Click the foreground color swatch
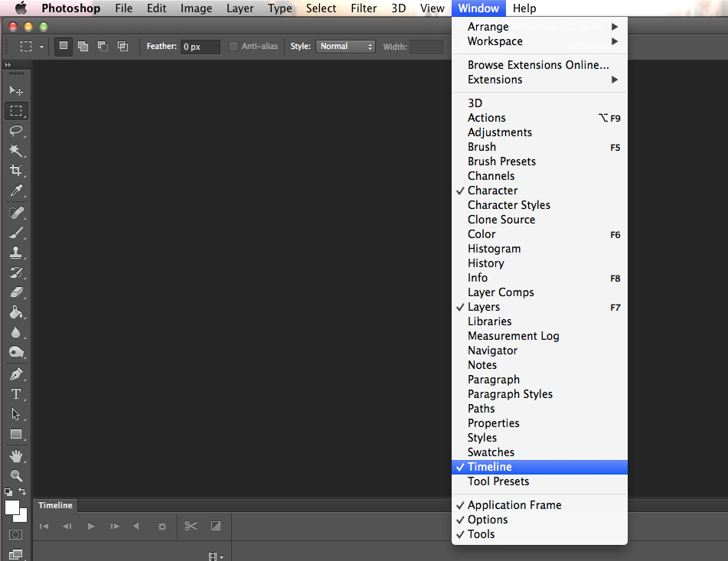The image size is (728, 561). pos(12,507)
